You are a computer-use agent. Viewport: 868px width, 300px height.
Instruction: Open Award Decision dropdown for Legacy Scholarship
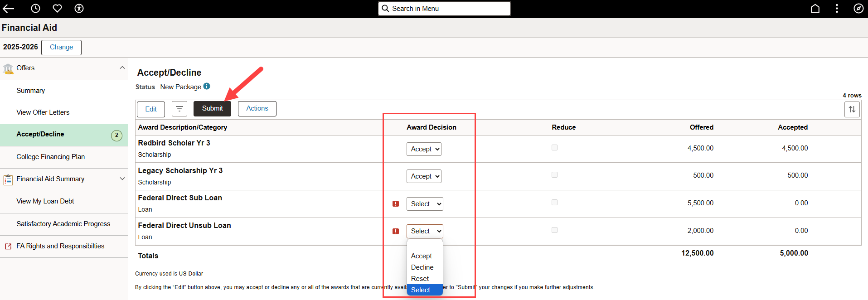pyautogui.click(x=424, y=176)
